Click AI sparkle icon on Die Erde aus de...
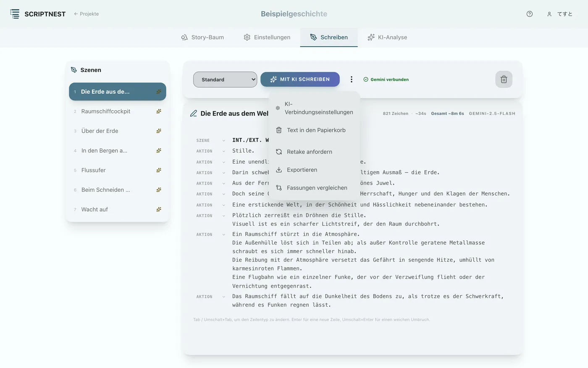 (x=159, y=92)
